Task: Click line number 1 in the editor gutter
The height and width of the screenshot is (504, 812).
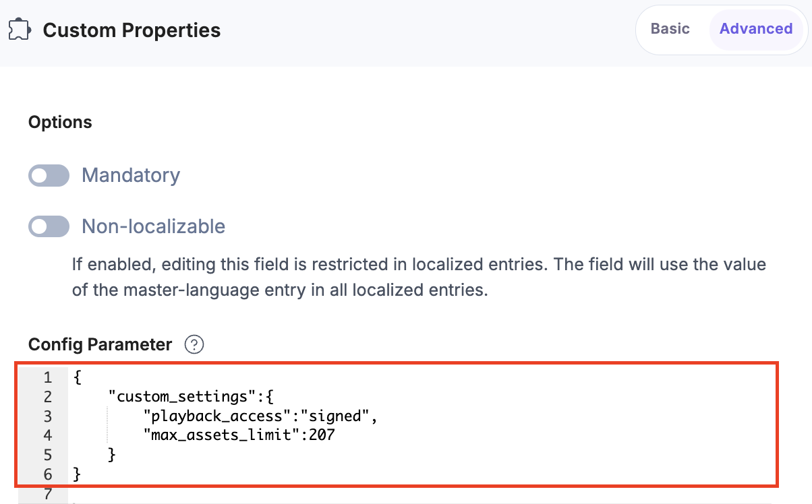Action: pyautogui.click(x=47, y=378)
